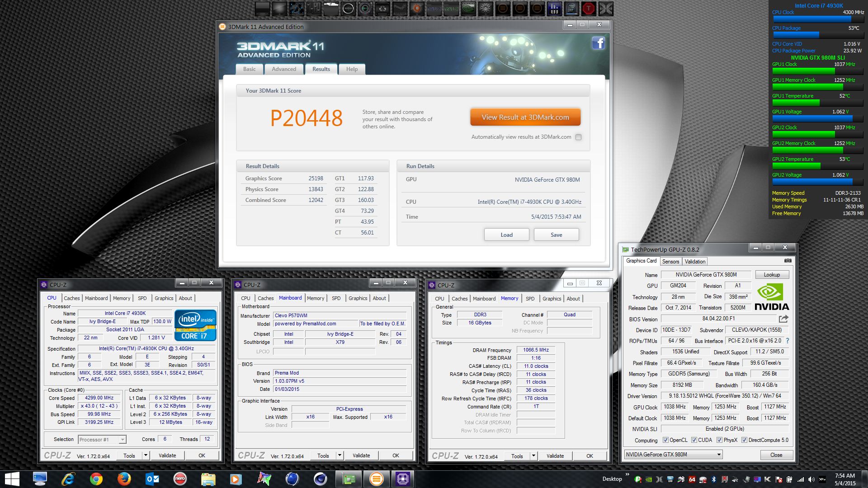
Task: Open the mixer sliders icon in top dock
Action: click(x=314, y=8)
